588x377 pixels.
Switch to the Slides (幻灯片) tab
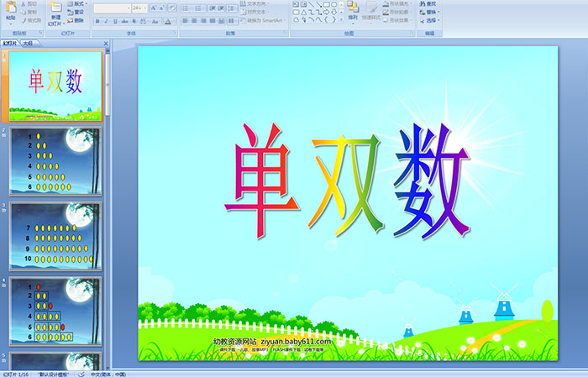click(x=10, y=42)
